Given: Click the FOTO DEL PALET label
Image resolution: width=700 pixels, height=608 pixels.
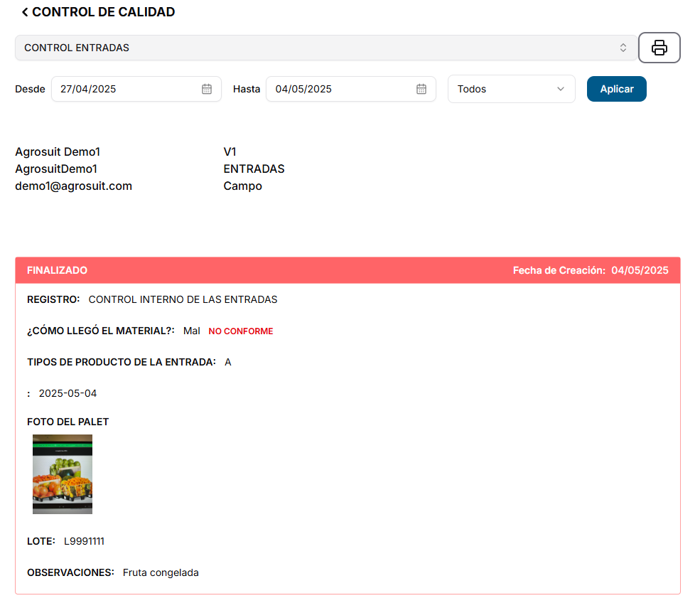Looking at the screenshot, I should [68, 422].
